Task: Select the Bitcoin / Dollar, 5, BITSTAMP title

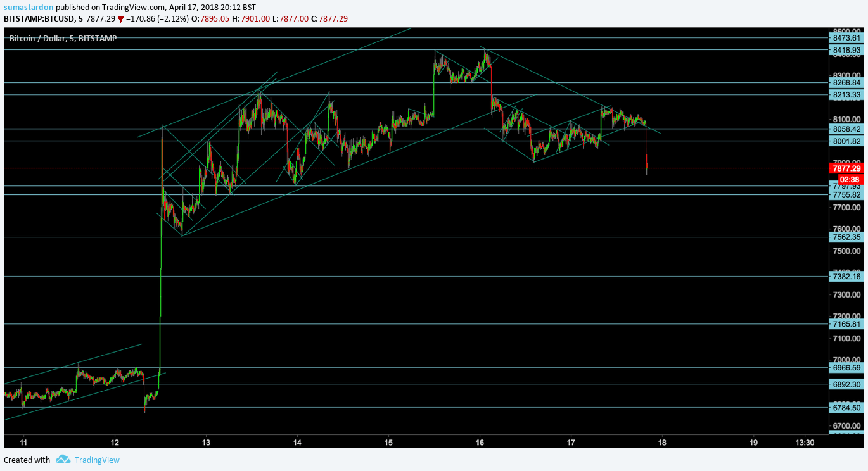Action: (63, 38)
